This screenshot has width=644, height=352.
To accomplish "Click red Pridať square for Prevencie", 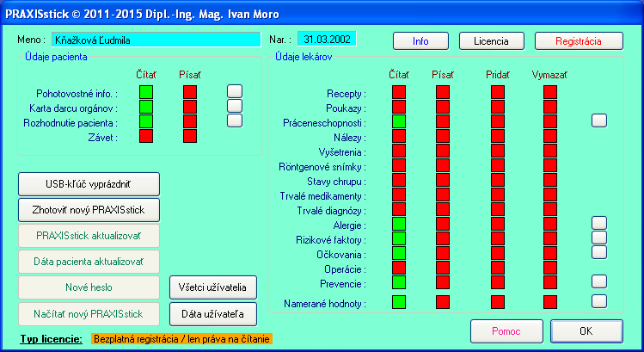I will click(x=498, y=282).
